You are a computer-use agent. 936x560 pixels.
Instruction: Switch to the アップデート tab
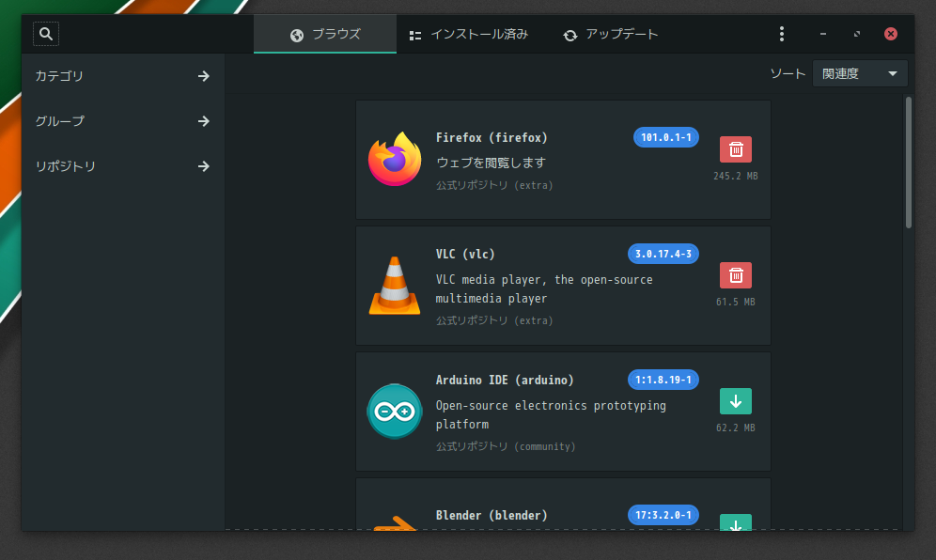[x=610, y=34]
